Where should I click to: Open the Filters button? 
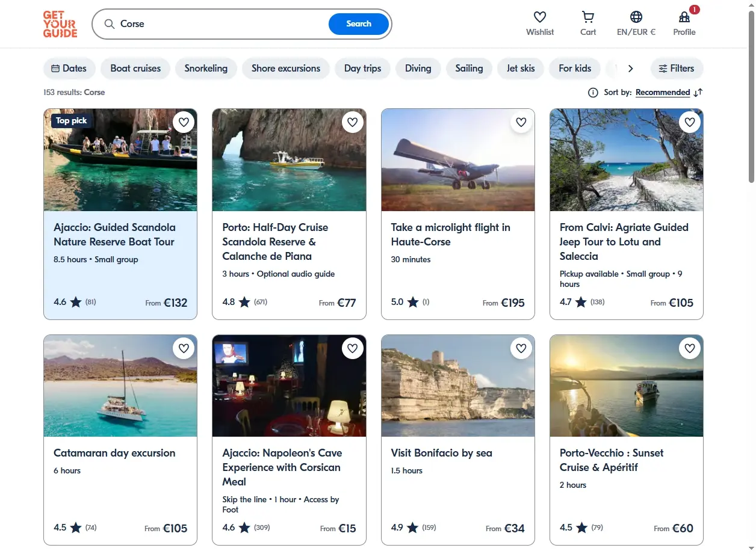(677, 69)
